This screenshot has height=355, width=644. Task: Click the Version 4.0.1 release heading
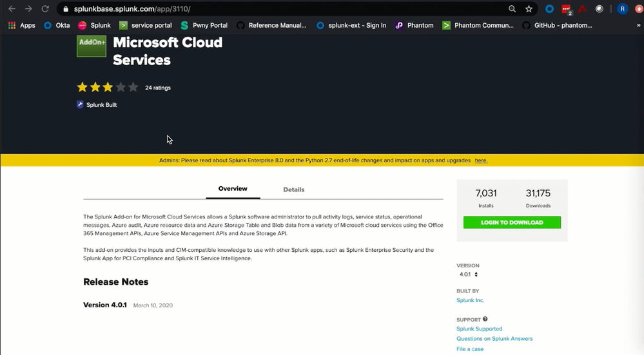click(x=105, y=305)
